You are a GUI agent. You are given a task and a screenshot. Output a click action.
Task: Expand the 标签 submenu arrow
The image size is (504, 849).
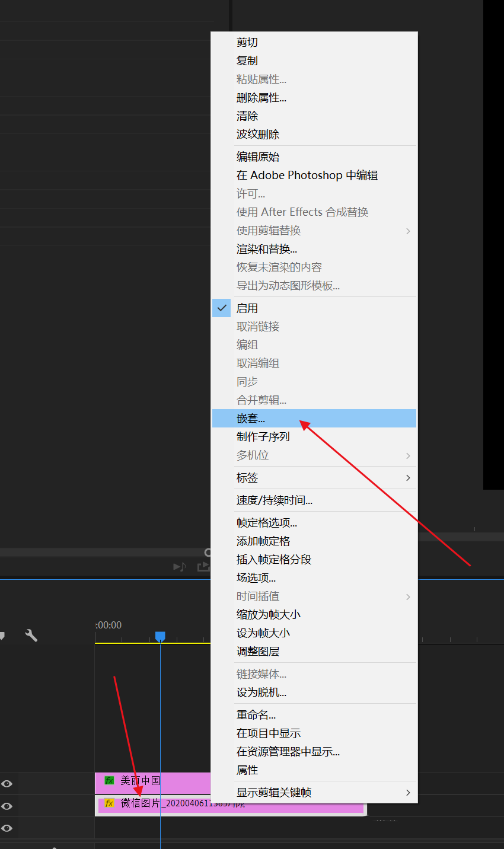point(408,478)
